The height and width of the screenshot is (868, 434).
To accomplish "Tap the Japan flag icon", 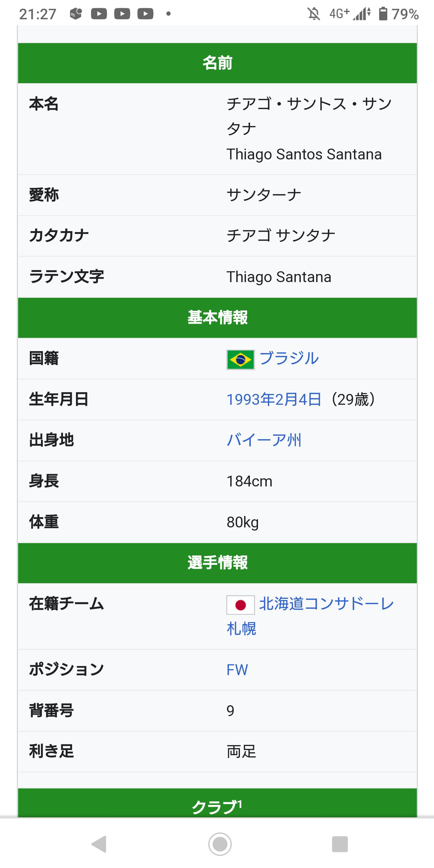I will click(240, 605).
